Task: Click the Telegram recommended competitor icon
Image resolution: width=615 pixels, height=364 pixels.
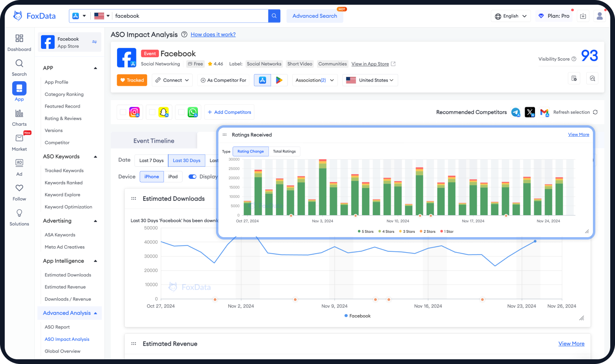Action: tap(516, 112)
